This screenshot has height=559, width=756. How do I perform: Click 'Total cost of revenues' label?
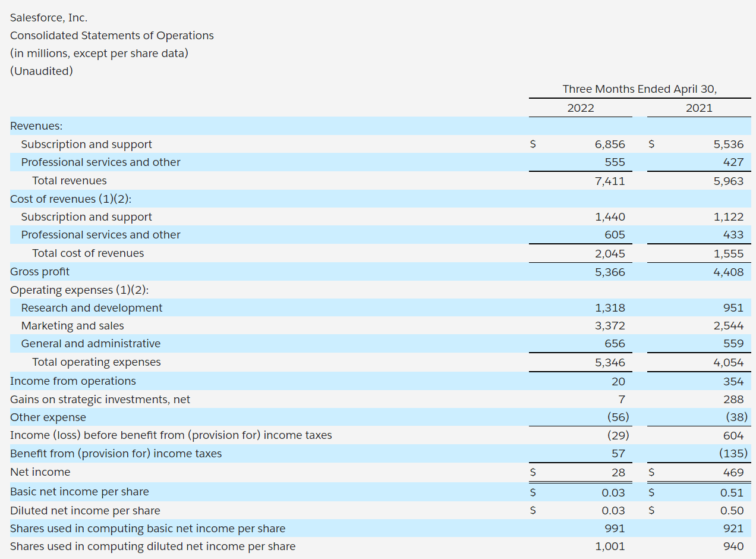coord(88,253)
